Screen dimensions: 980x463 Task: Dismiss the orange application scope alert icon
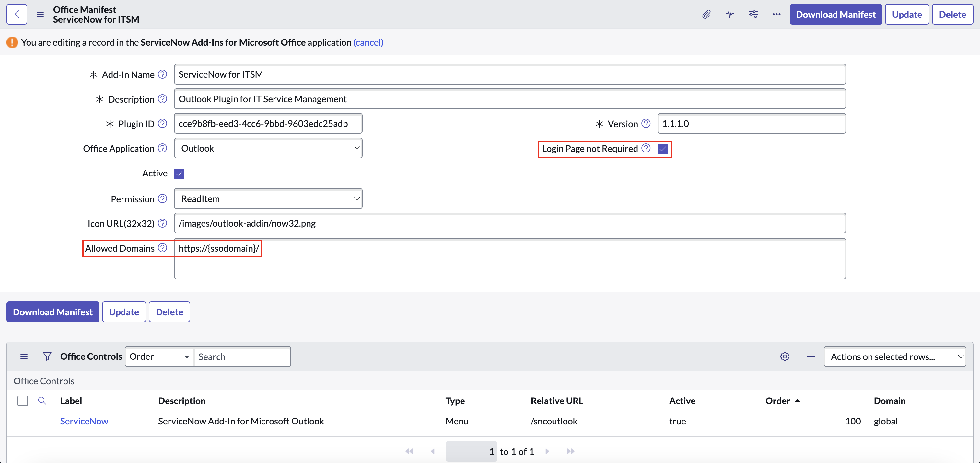tap(12, 42)
